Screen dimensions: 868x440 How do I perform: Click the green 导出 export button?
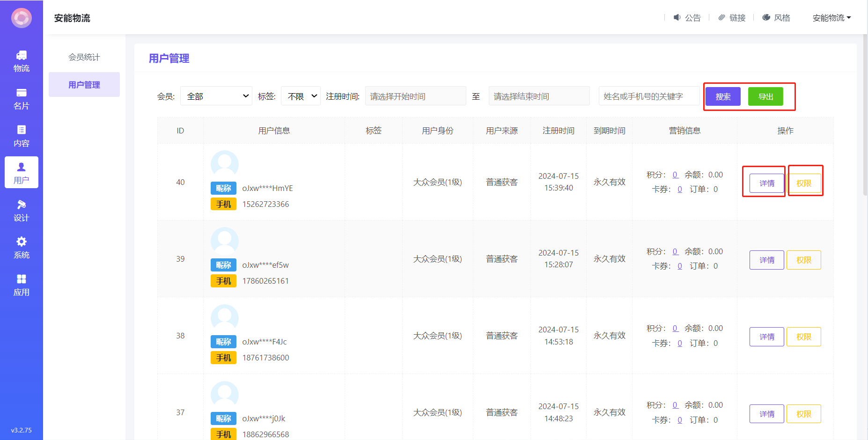765,96
